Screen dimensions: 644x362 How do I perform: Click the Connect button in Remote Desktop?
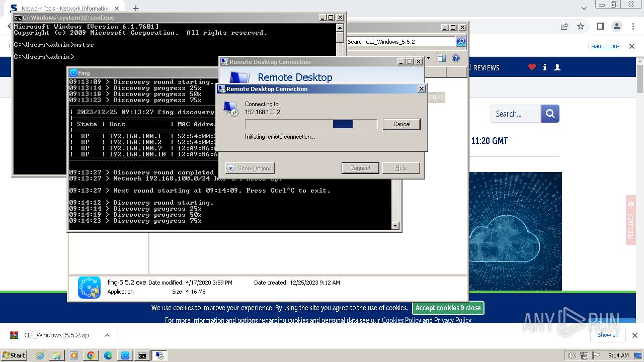[x=360, y=168]
